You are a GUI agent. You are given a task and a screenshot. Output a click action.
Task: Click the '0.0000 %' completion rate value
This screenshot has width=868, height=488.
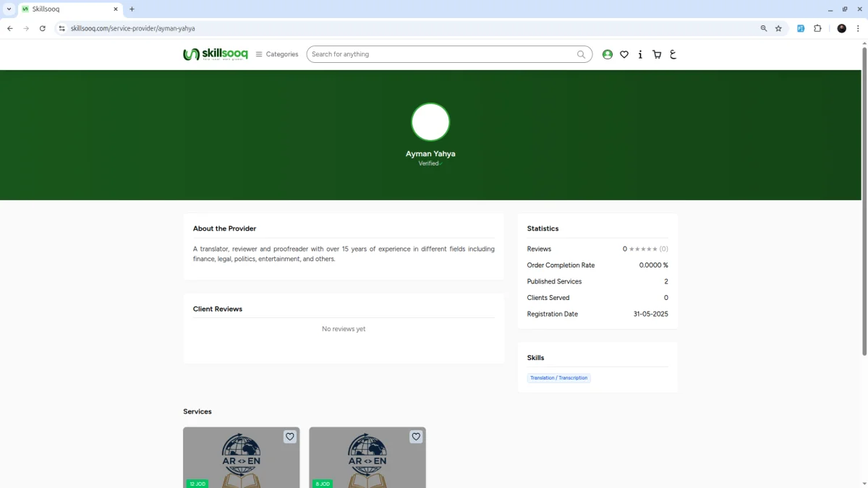click(654, 265)
